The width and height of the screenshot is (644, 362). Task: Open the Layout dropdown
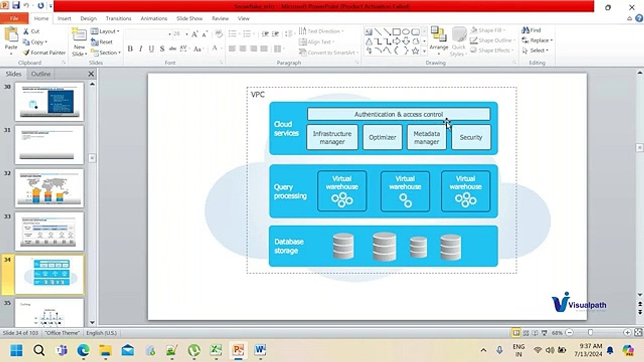pos(105,31)
